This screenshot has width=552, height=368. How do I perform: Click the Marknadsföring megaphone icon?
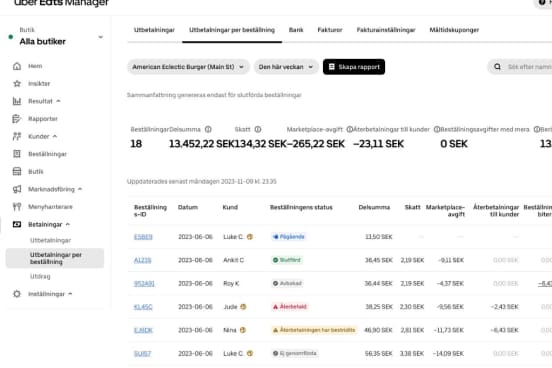point(17,189)
